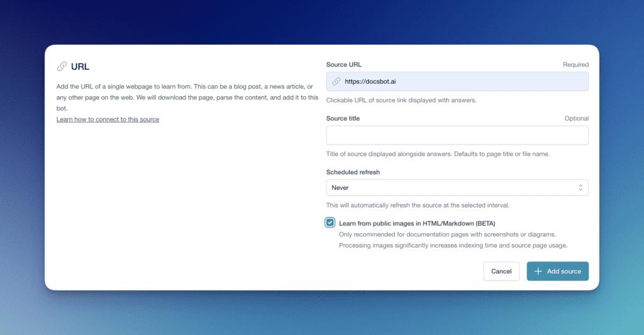
Task: Focus the empty Source title field
Action: (457, 135)
